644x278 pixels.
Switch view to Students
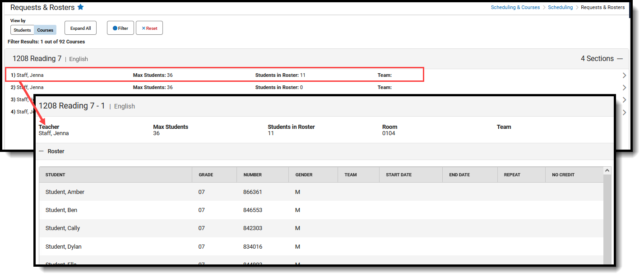point(22,30)
